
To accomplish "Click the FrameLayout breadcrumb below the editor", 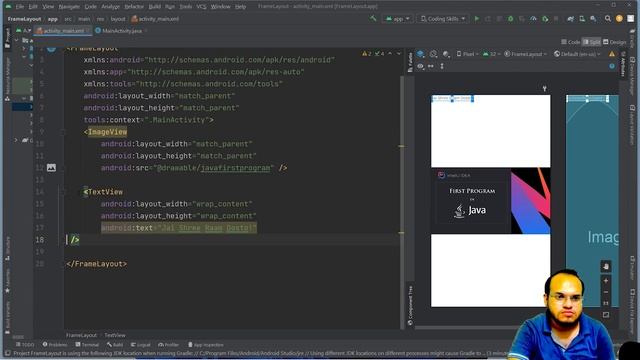I will pyautogui.click(x=82, y=335).
